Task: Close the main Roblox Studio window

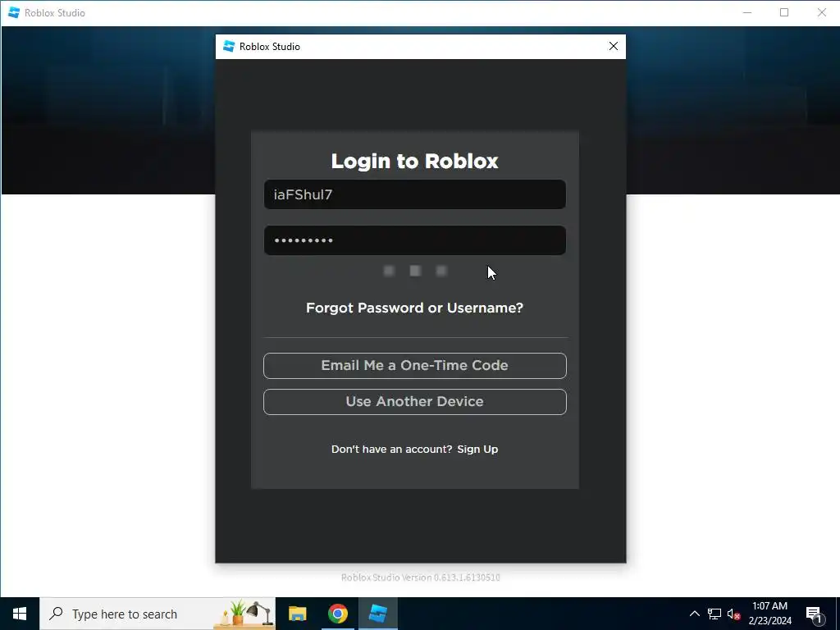Action: 821,12
